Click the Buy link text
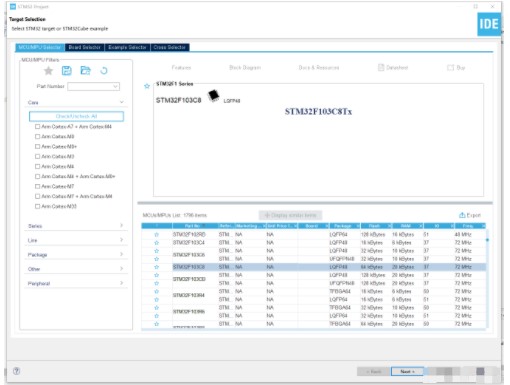This screenshot has height=385, width=510. 461,68
